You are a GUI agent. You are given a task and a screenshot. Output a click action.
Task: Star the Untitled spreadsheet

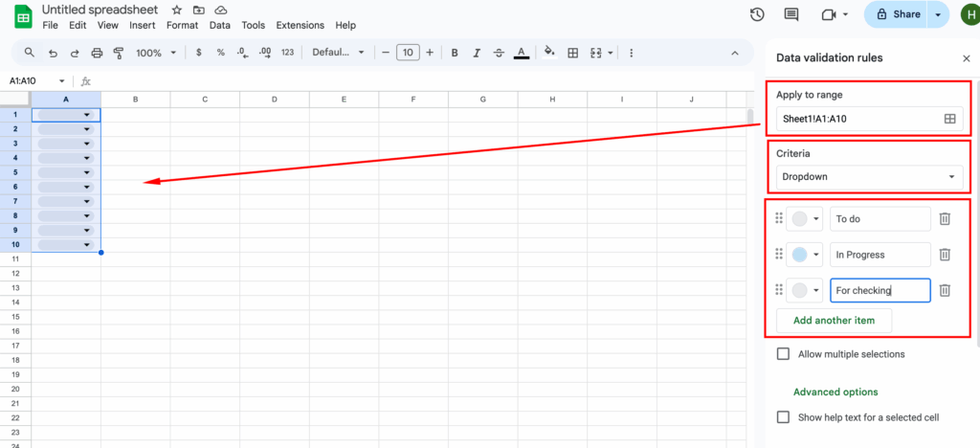click(x=177, y=10)
